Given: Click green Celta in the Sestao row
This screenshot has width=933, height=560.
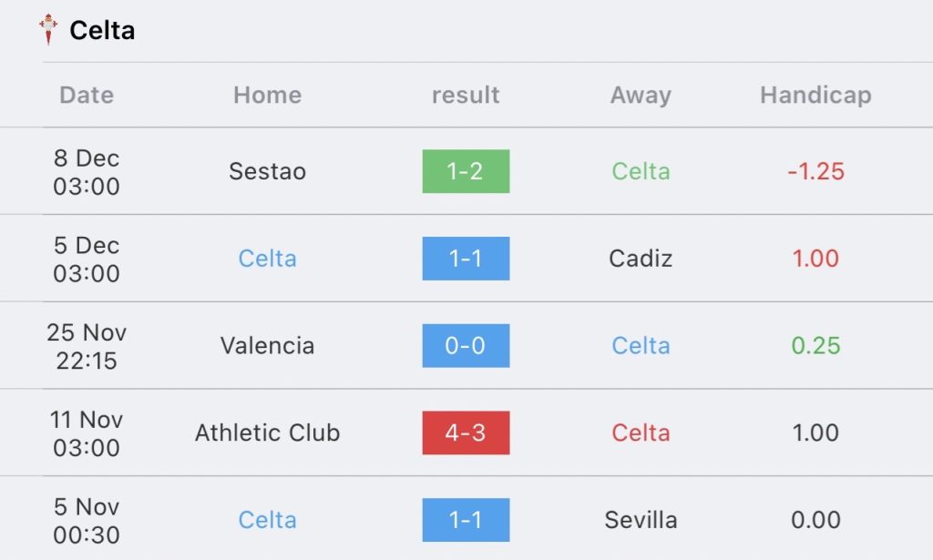Looking at the screenshot, I should tap(641, 171).
